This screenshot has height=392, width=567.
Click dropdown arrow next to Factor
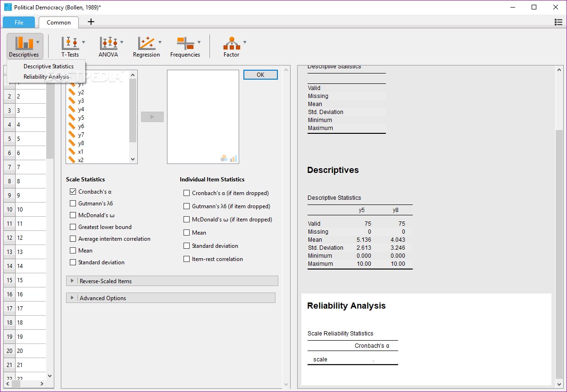(244, 42)
